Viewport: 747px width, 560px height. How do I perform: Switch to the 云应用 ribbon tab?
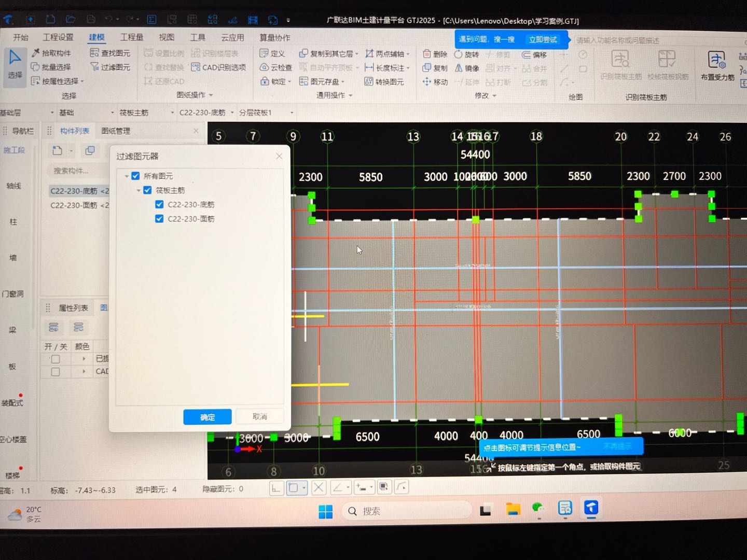(232, 38)
